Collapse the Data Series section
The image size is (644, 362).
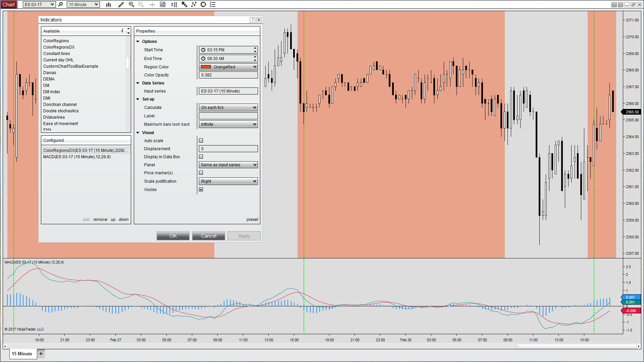click(x=138, y=83)
